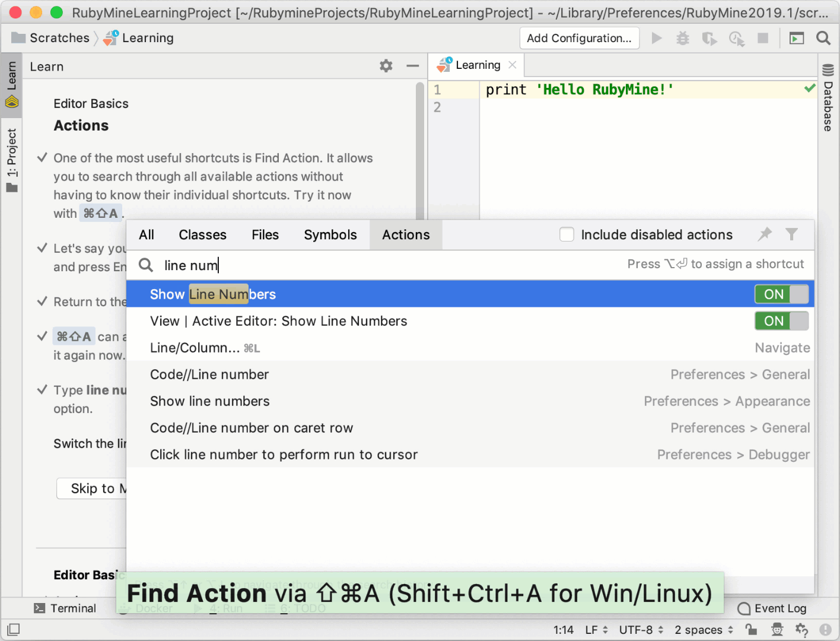Screen dimensions: 840x641
Task: Click the Stop square icon
Action: [x=763, y=38]
